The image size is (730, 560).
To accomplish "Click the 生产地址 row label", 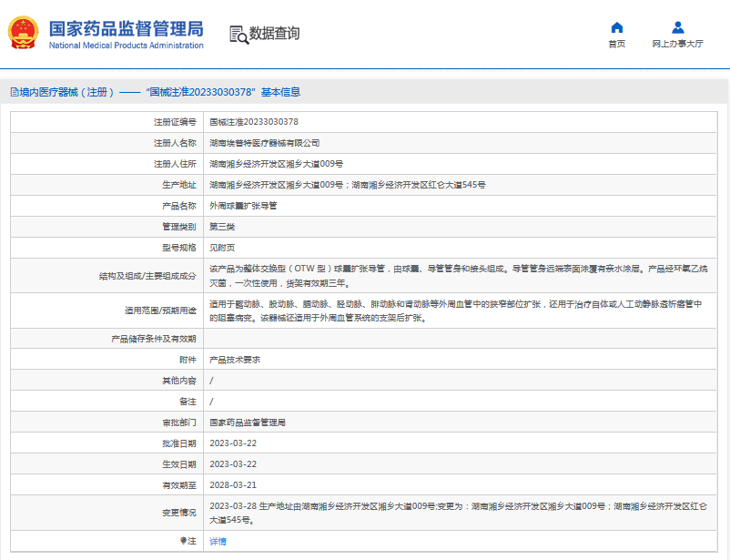I will click(179, 185).
